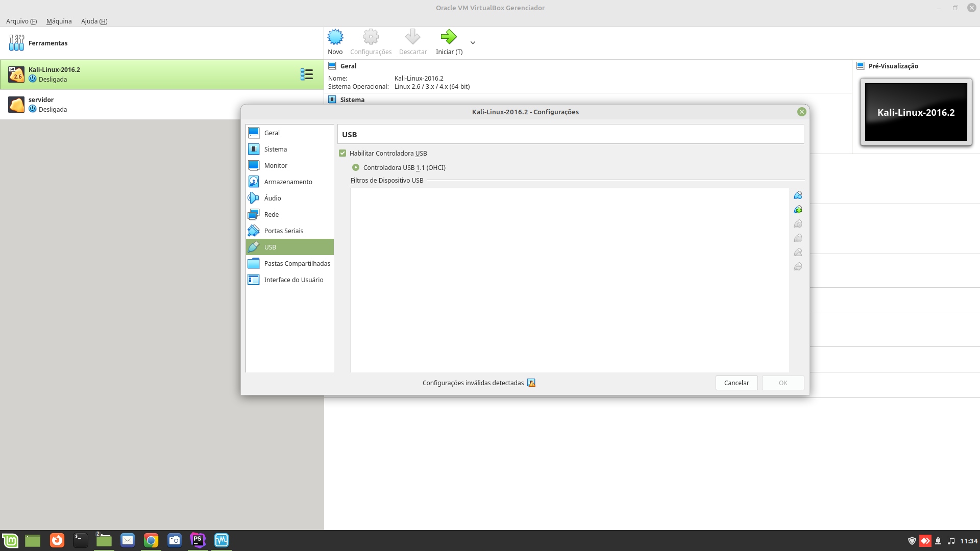
Task: Select Interface do Usuário settings category
Action: tap(290, 280)
